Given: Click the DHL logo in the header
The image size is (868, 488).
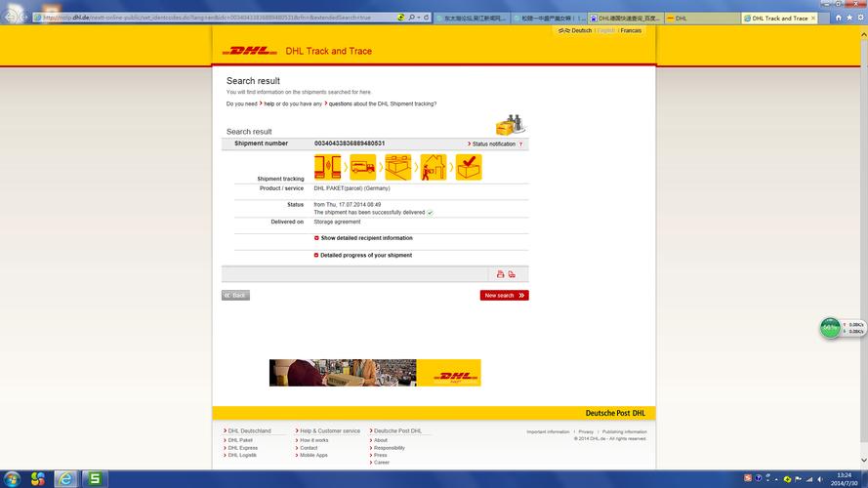Looking at the screenshot, I should (x=249, y=51).
